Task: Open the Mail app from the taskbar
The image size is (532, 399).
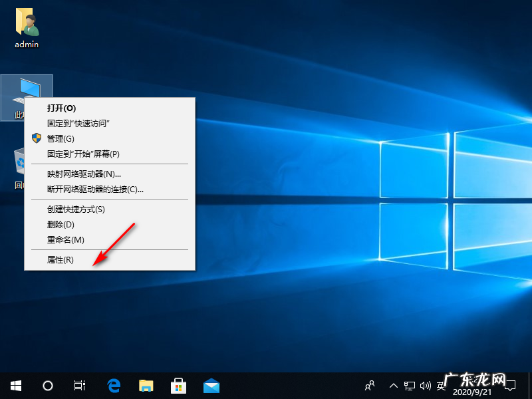Action: [x=211, y=385]
